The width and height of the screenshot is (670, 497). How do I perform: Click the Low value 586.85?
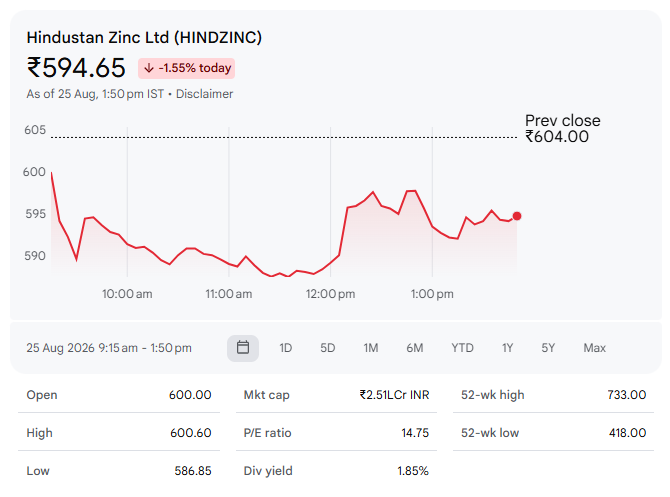point(193,471)
